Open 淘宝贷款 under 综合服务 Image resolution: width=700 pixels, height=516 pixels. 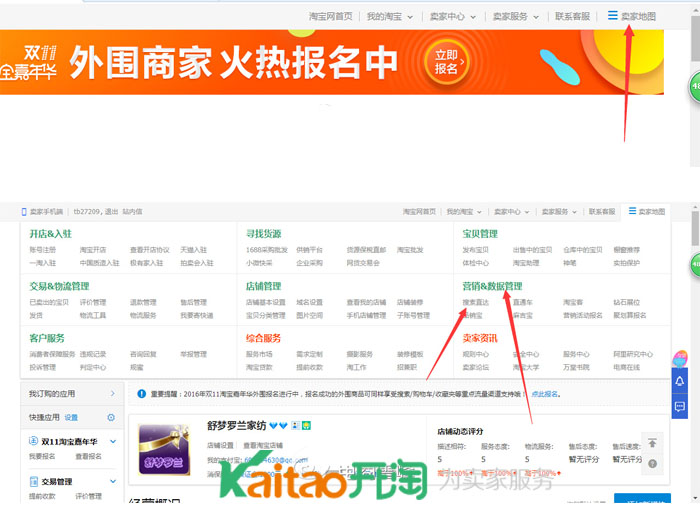pos(259,367)
